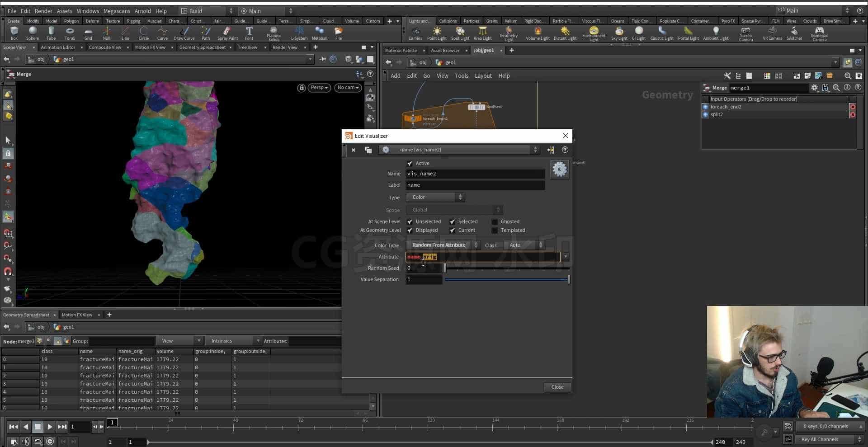Open the Type dropdown set to Color
868x447 pixels.
[435, 198]
